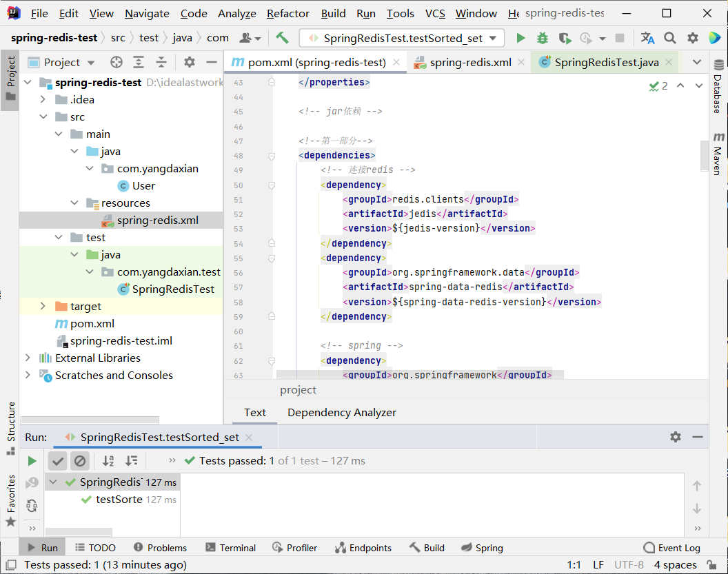Build project with hammer icon
The width and height of the screenshot is (728, 574).
282,38
